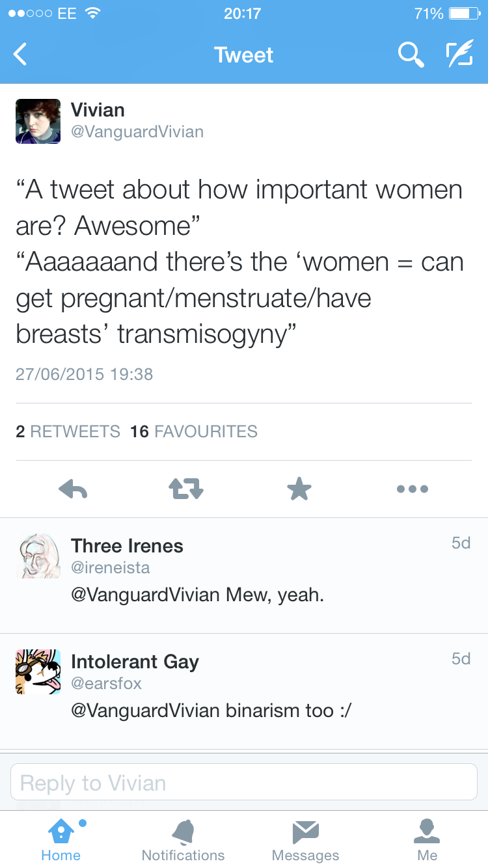Compose a new tweet

(459, 55)
